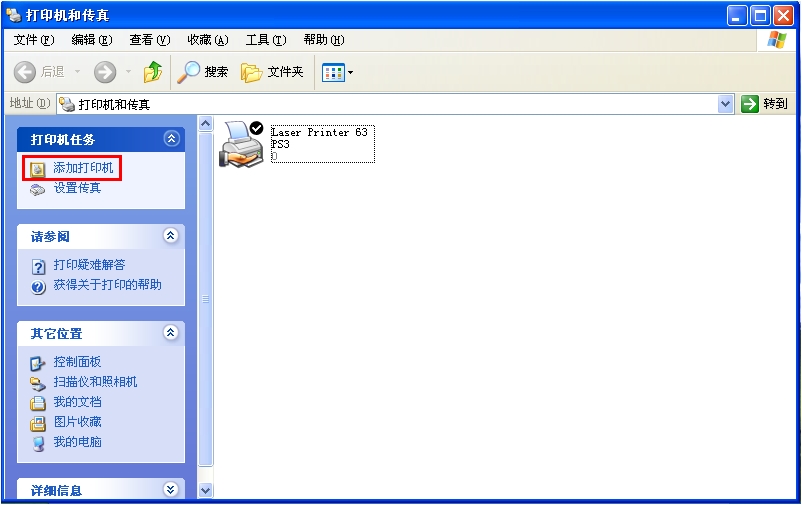Select the Laser Printer 63 PS3 printer icon

click(x=241, y=144)
